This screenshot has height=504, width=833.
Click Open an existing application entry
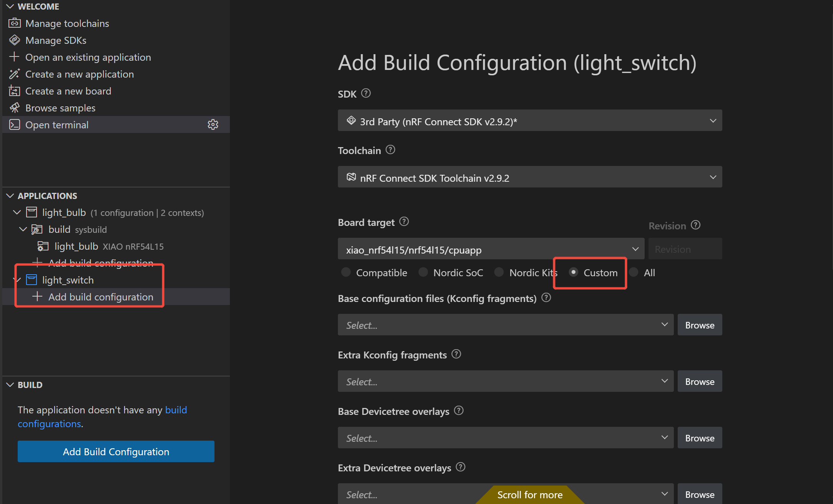click(88, 57)
